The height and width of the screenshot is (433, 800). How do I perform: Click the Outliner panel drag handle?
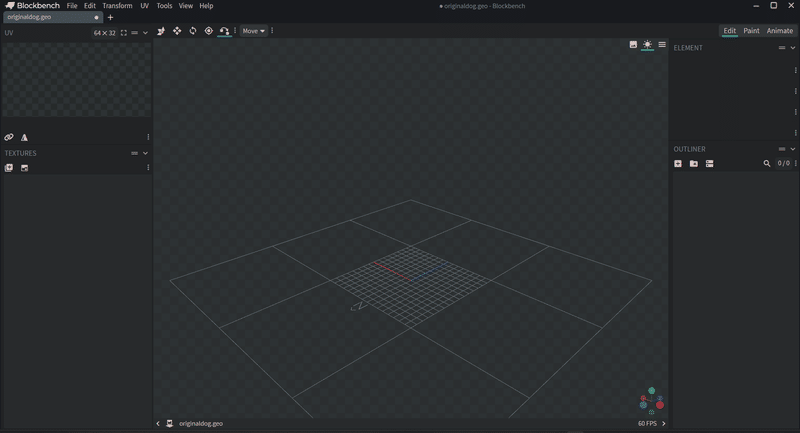(782, 149)
